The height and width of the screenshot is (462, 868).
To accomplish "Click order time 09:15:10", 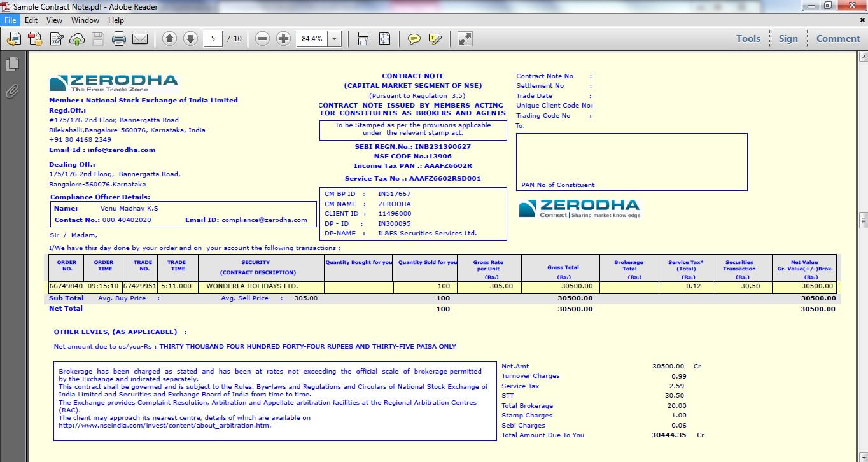I will pos(103,286).
